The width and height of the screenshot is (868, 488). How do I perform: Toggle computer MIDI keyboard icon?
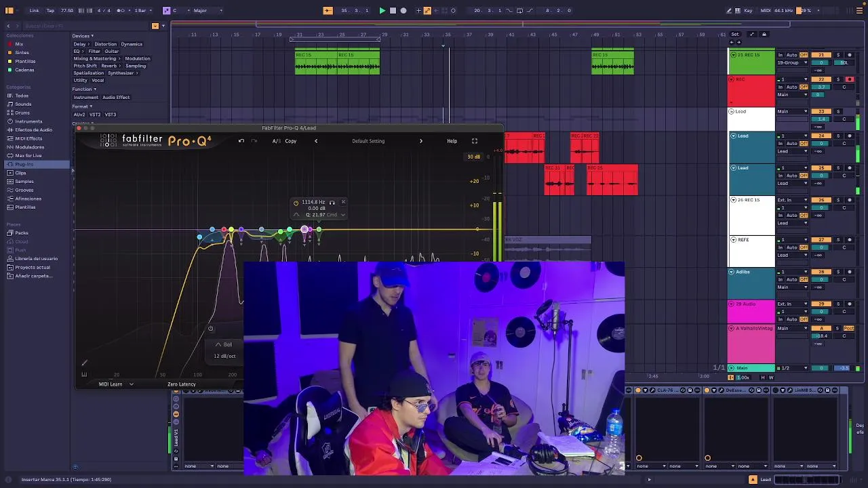pos(738,10)
